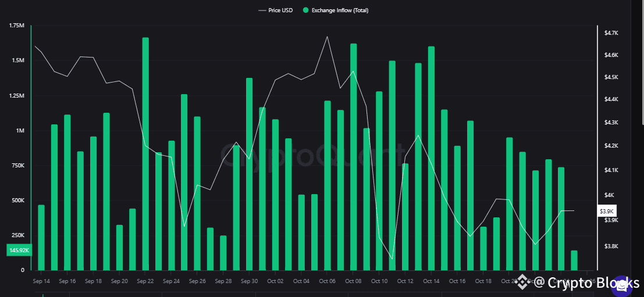Click the Sep 26 date label
This screenshot has height=297, width=644.
tap(197, 281)
